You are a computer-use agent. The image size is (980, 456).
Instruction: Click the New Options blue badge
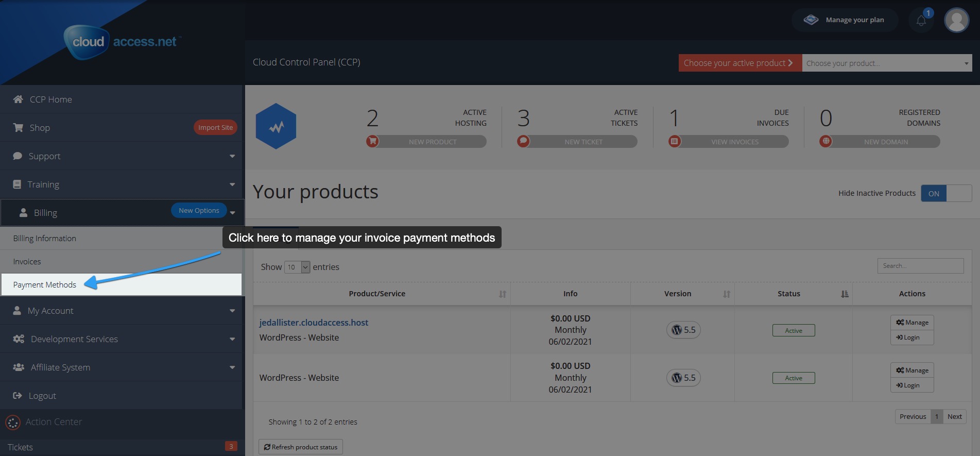click(x=199, y=210)
